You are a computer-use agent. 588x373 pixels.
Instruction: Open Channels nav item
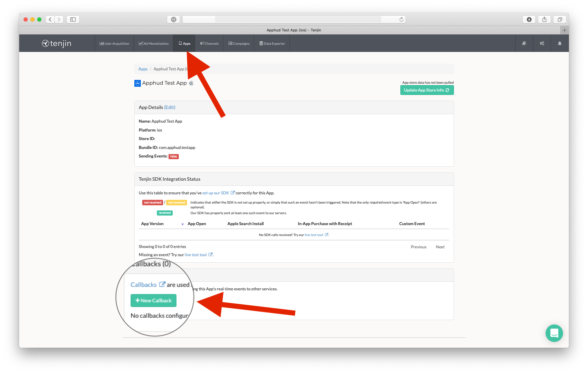click(209, 43)
